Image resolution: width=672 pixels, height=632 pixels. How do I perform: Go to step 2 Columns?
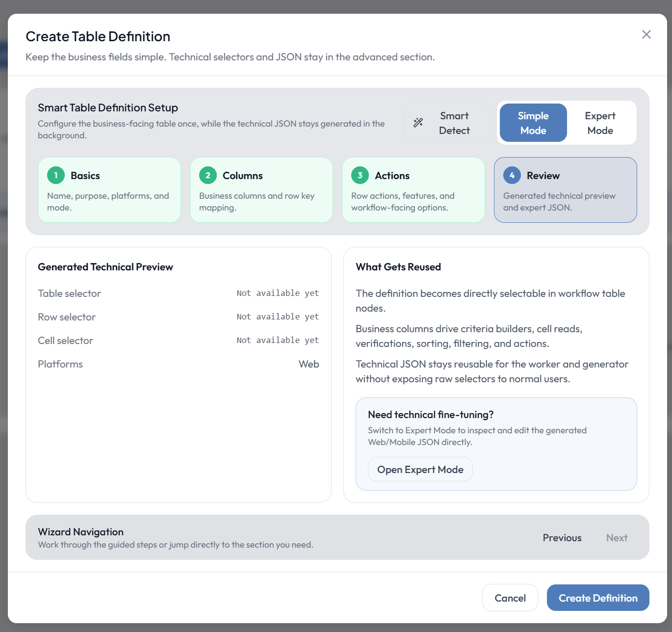pyautogui.click(x=261, y=190)
